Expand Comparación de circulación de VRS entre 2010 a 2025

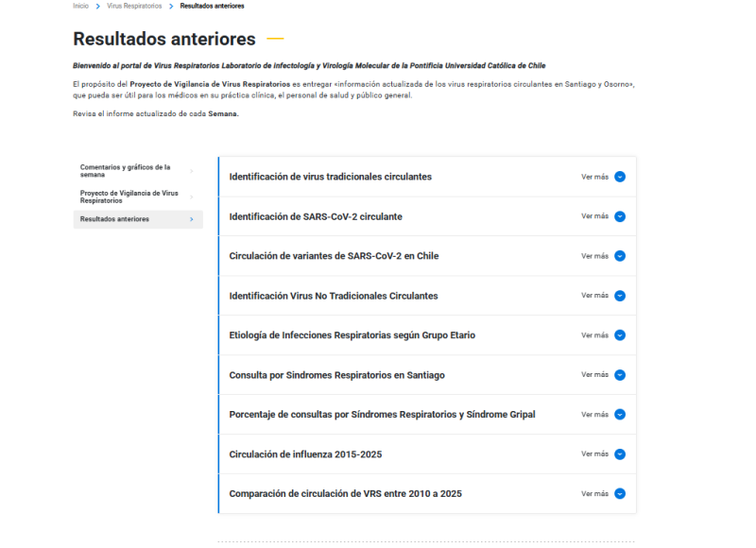pos(427,493)
